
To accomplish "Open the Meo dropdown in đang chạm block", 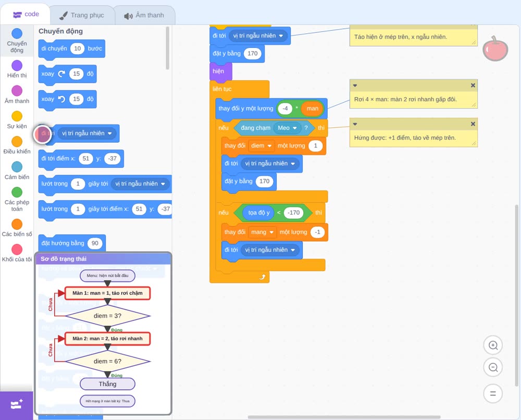I will click(287, 128).
